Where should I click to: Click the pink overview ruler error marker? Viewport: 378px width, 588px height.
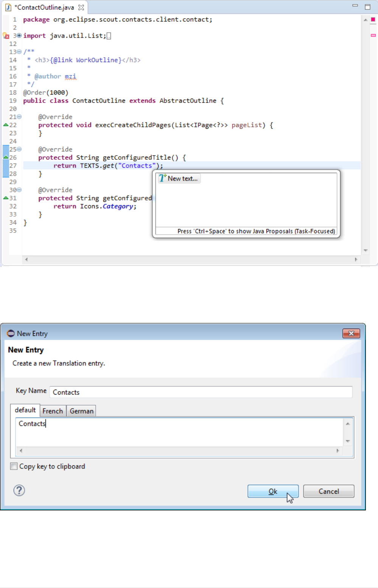[x=373, y=35]
